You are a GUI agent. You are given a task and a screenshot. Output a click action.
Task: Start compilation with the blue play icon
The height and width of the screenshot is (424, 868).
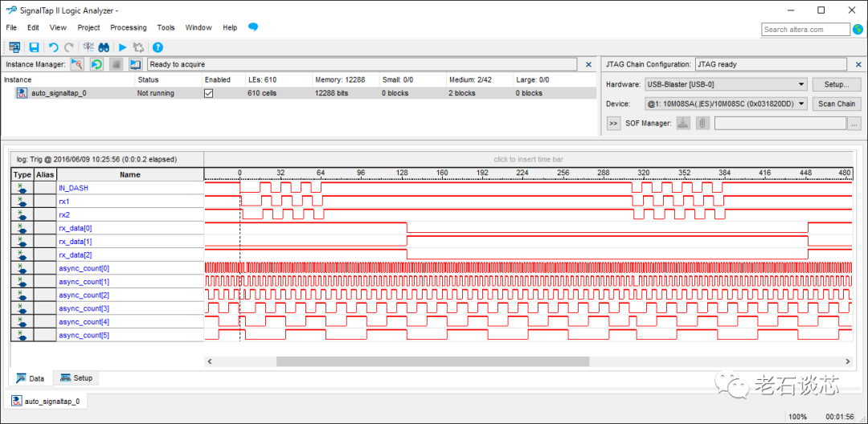(123, 47)
